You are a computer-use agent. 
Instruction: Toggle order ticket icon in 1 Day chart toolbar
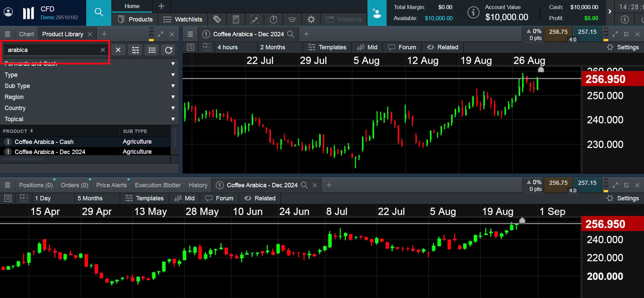(8, 198)
